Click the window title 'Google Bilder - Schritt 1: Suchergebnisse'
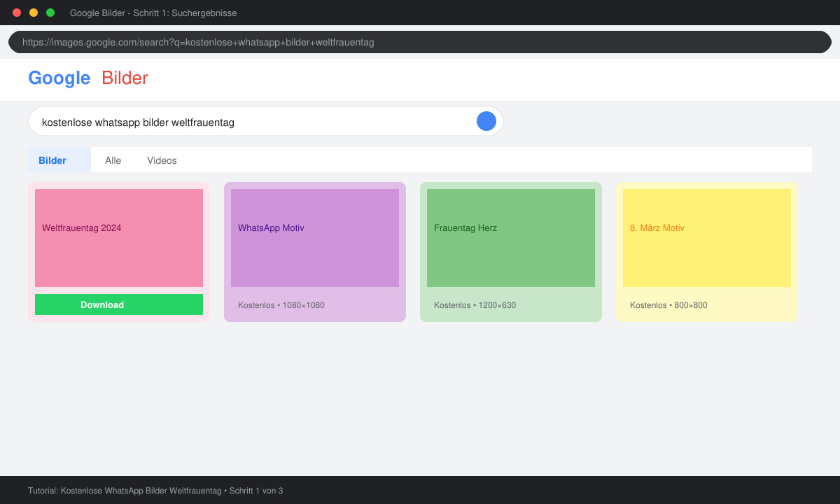 pyautogui.click(x=153, y=13)
